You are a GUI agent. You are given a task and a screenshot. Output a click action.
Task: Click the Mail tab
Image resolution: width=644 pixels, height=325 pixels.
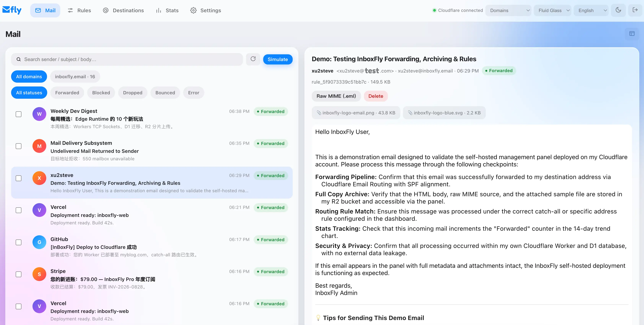[45, 10]
